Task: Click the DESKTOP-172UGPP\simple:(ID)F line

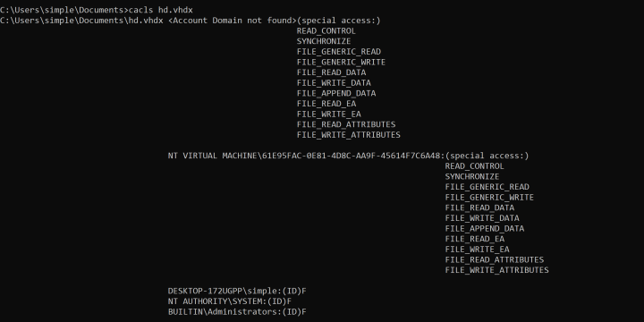Action: pyautogui.click(x=237, y=291)
